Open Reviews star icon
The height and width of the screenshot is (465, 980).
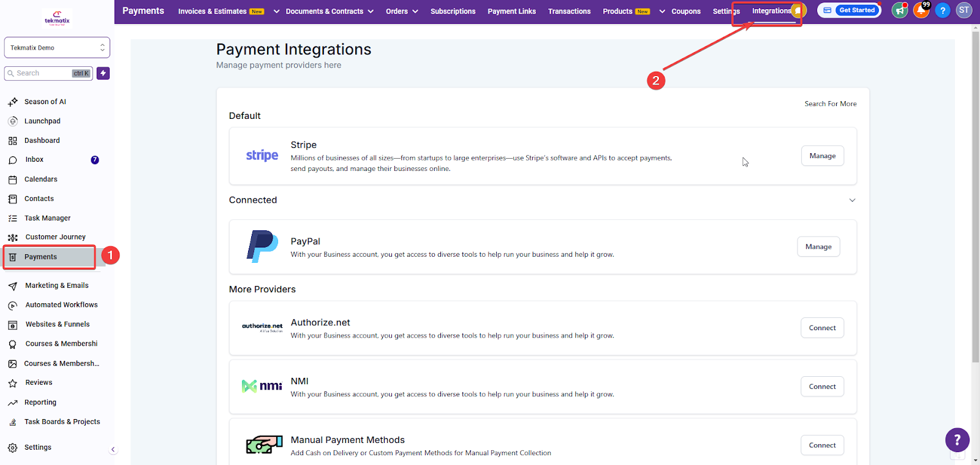(13, 383)
